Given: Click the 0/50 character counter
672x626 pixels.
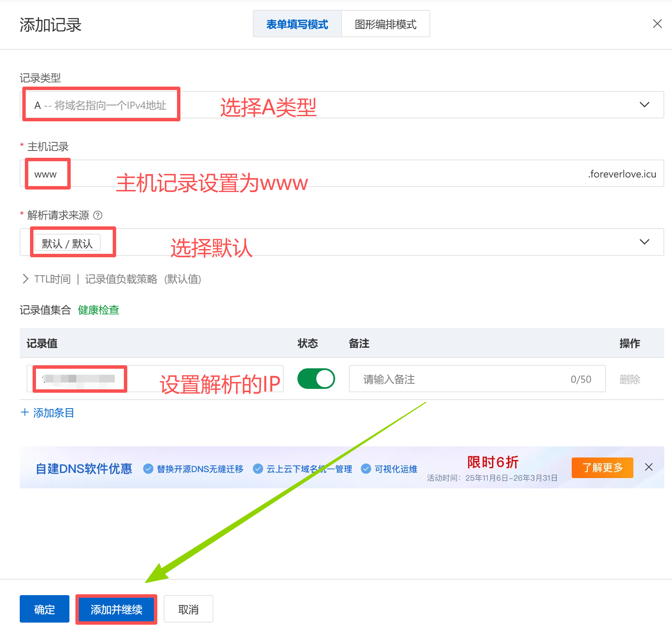Looking at the screenshot, I should coord(581,379).
